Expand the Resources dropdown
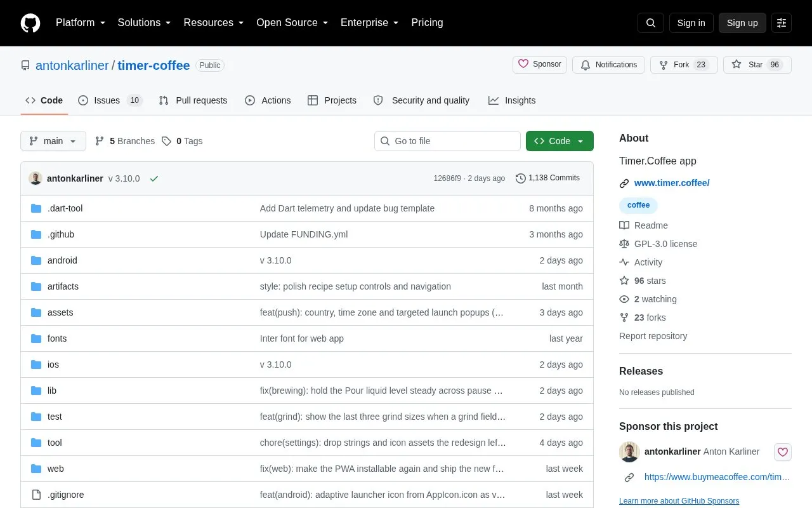The width and height of the screenshot is (812, 508). coord(214,23)
